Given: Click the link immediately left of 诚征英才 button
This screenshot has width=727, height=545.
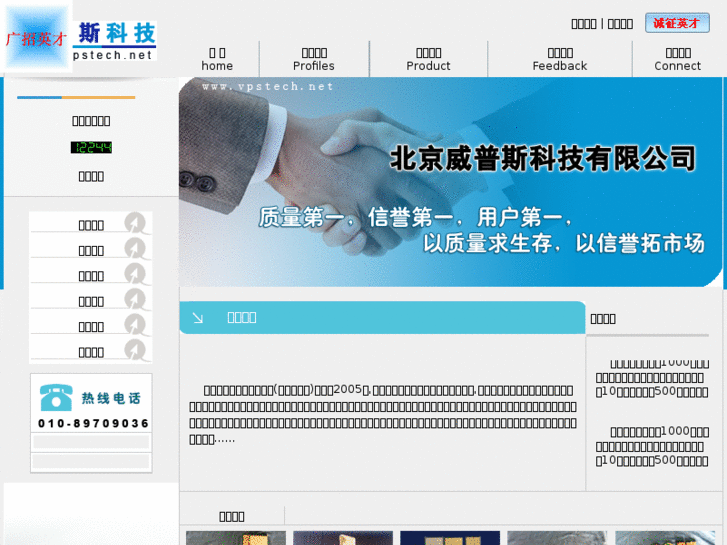Looking at the screenshot, I should (x=620, y=24).
